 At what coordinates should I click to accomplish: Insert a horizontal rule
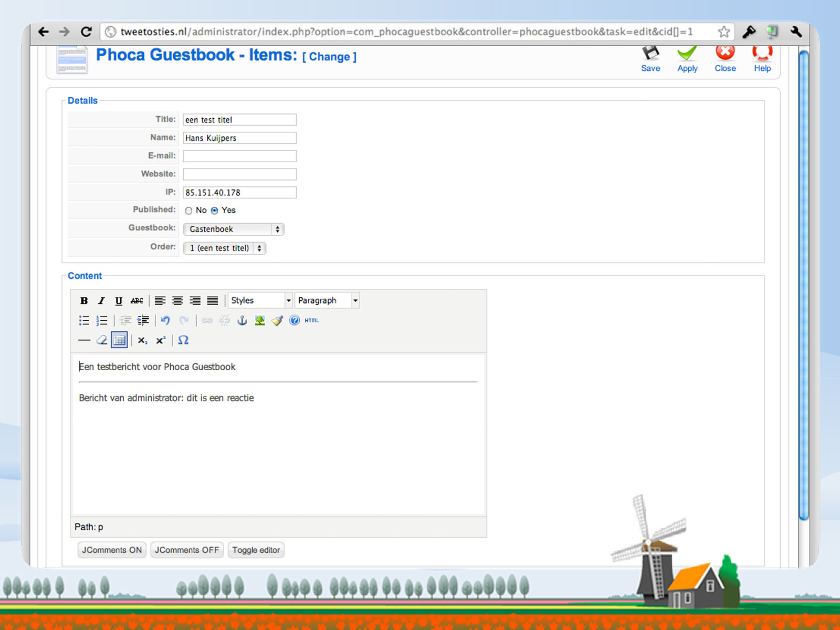click(84, 340)
